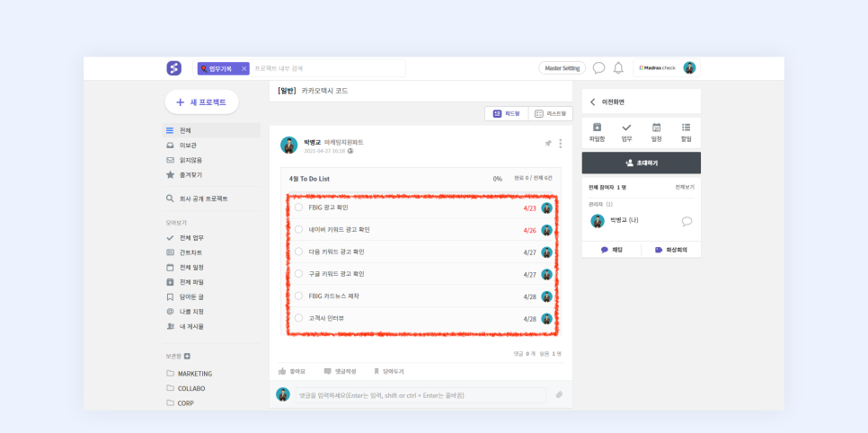Click the 0% progress indicator of To Do List

pos(497,179)
